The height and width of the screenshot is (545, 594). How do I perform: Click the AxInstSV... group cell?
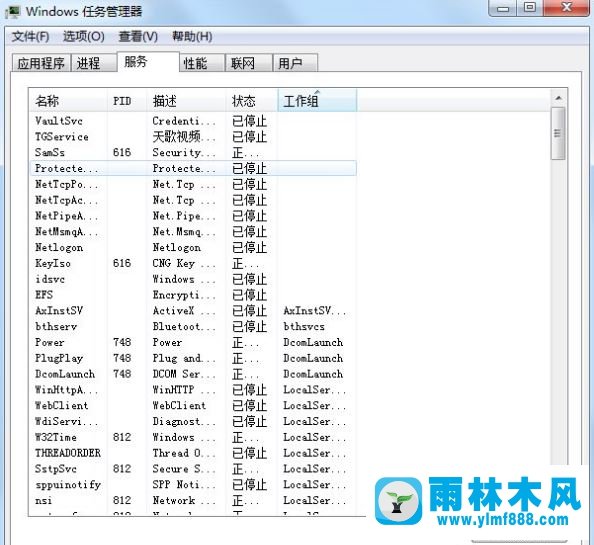(315, 311)
